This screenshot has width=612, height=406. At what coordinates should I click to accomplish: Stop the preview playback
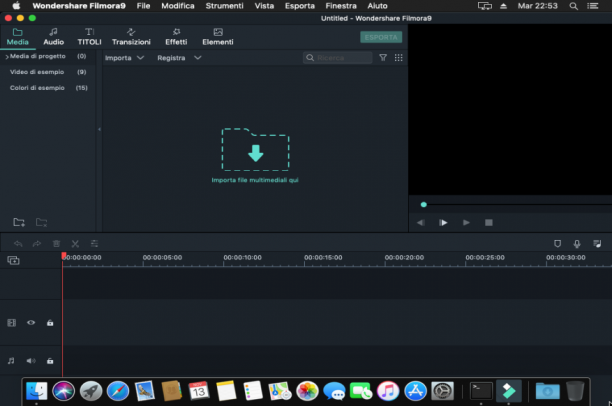point(489,223)
